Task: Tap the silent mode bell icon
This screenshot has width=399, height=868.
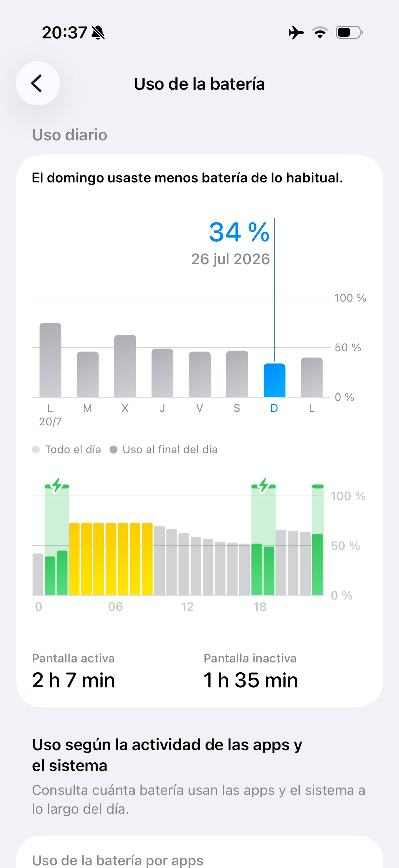Action: click(x=98, y=33)
